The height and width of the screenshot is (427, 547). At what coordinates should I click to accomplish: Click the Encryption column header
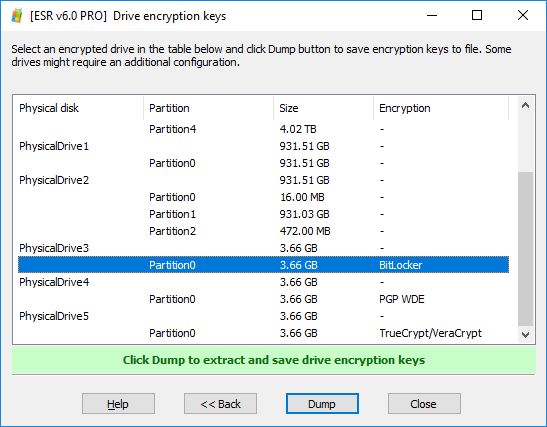point(441,108)
